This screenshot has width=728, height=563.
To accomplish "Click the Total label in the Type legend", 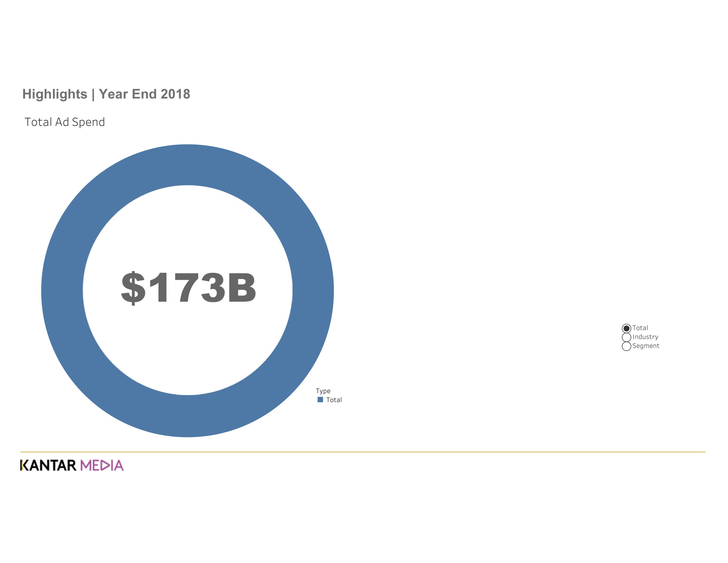I will (335, 399).
